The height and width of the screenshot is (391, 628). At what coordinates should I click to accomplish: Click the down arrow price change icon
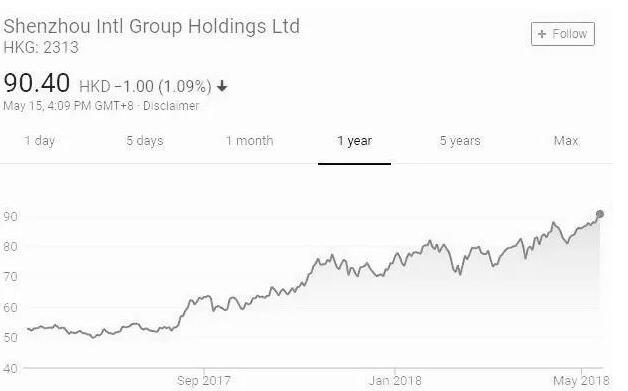(222, 86)
